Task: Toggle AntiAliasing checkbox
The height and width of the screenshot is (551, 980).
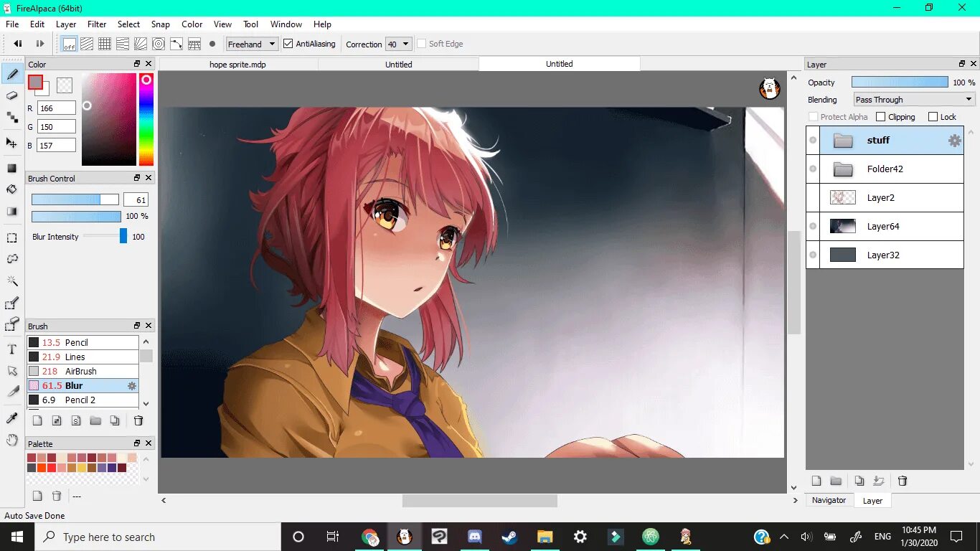Action: (288, 44)
